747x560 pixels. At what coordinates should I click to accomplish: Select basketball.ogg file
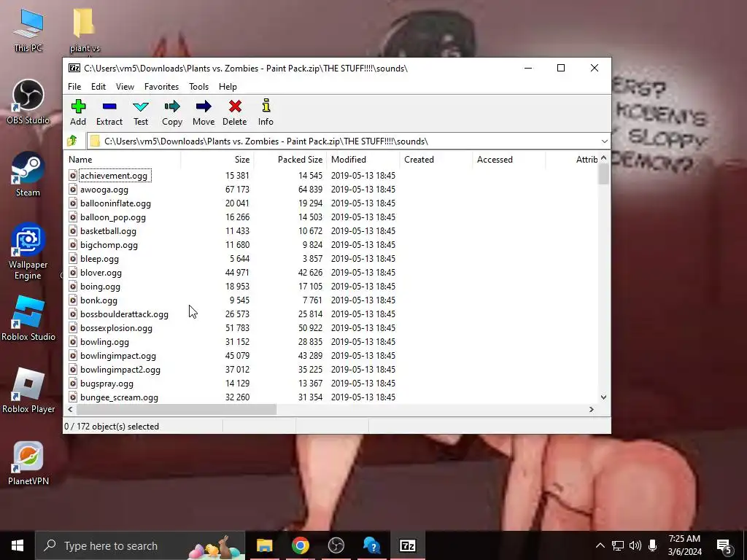click(108, 231)
